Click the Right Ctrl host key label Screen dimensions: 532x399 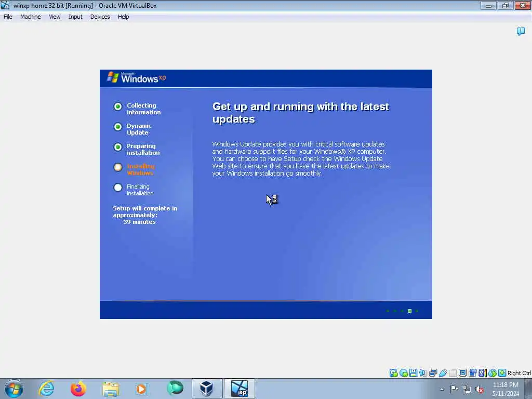tap(520, 373)
